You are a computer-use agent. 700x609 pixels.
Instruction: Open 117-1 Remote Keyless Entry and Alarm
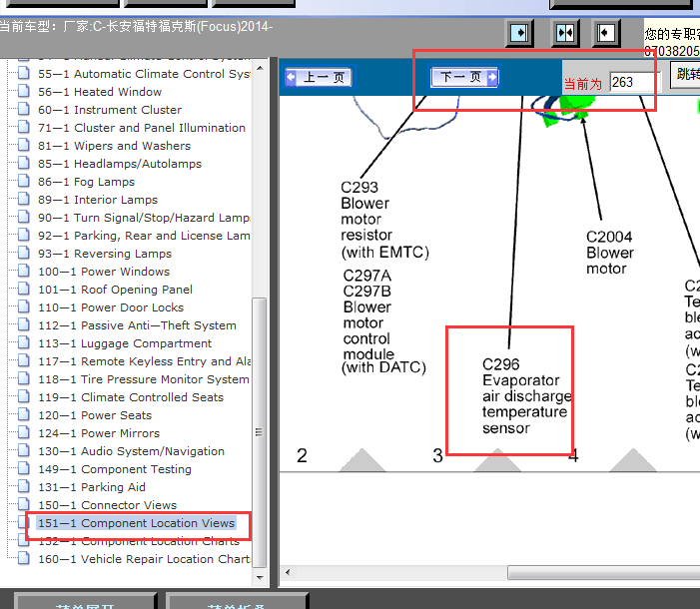tap(144, 361)
